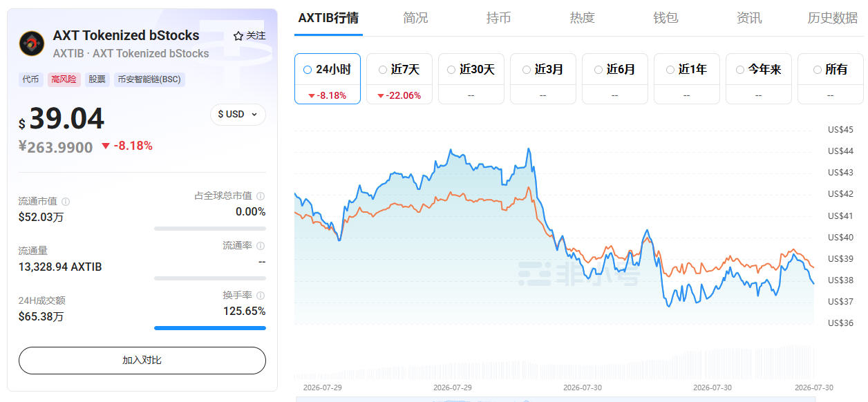Screen dimensions: 868x402
Task: Click the star follow icon beside 关注
Action: 238,35
